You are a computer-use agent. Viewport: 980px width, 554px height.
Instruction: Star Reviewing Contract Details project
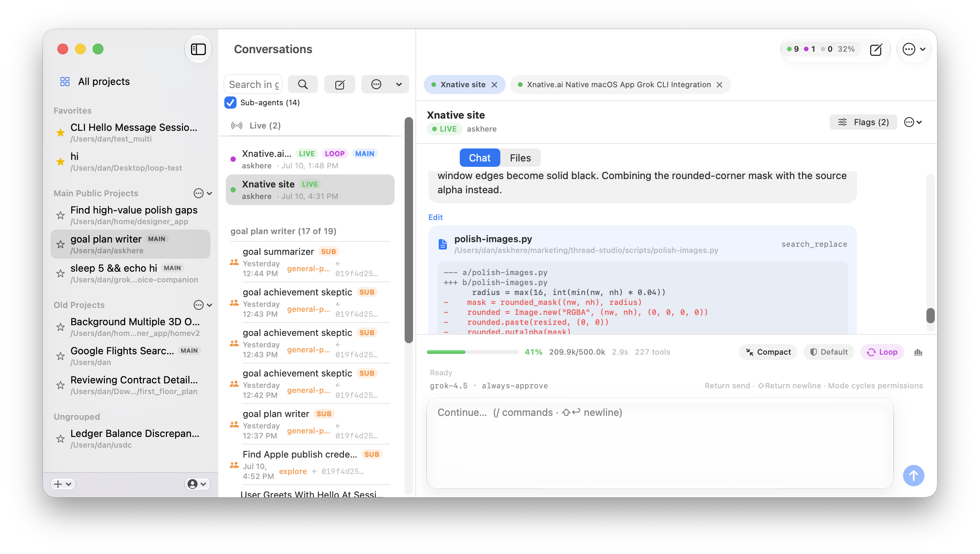pos(60,385)
